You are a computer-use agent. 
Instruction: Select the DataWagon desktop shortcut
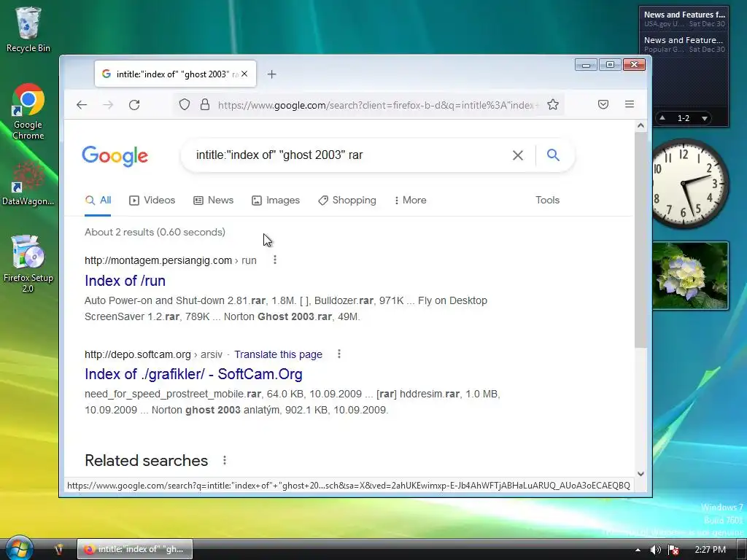pos(28,183)
